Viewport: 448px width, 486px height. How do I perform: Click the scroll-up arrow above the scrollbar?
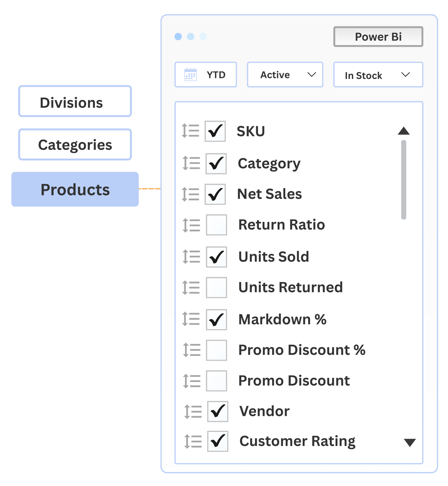tap(404, 131)
